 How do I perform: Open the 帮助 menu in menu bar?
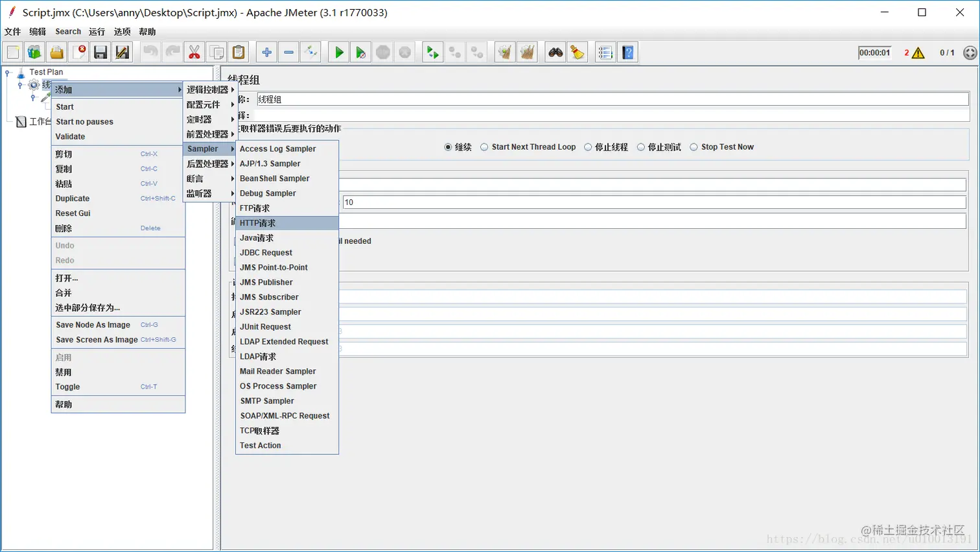147,32
